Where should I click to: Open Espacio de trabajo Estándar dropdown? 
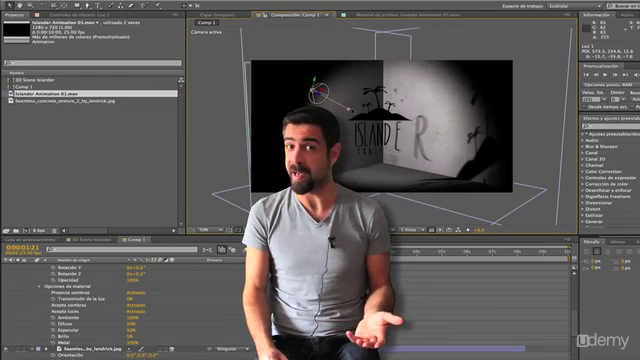(x=575, y=6)
